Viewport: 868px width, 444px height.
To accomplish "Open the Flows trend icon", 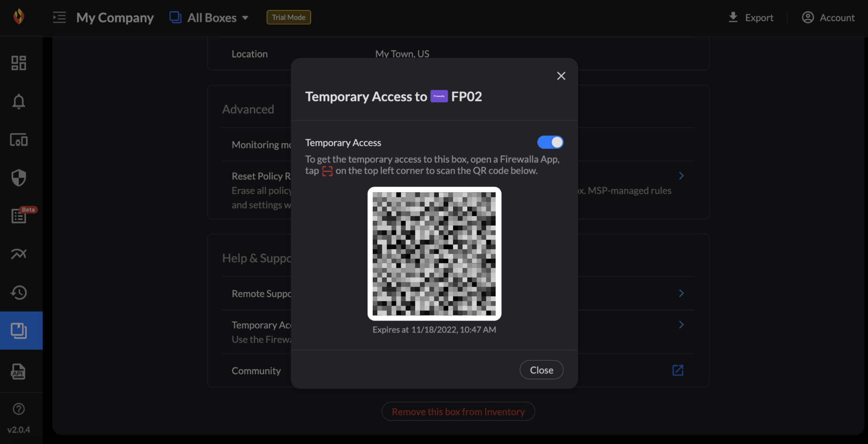I will [x=19, y=254].
